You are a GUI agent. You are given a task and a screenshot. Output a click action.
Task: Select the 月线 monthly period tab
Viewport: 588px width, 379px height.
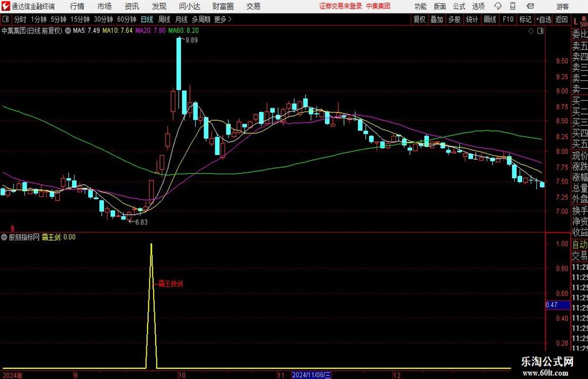(x=181, y=19)
